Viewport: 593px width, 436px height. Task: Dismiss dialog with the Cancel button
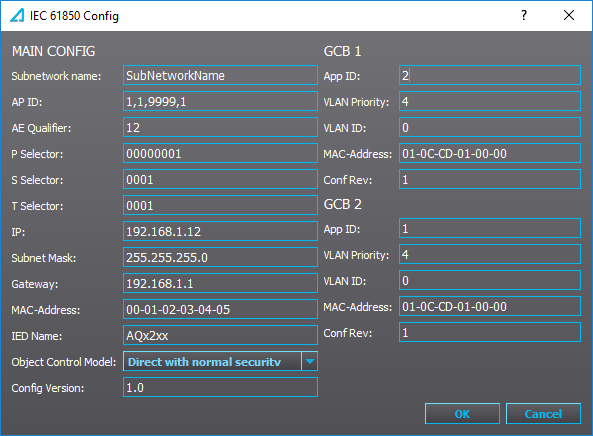[x=543, y=414]
